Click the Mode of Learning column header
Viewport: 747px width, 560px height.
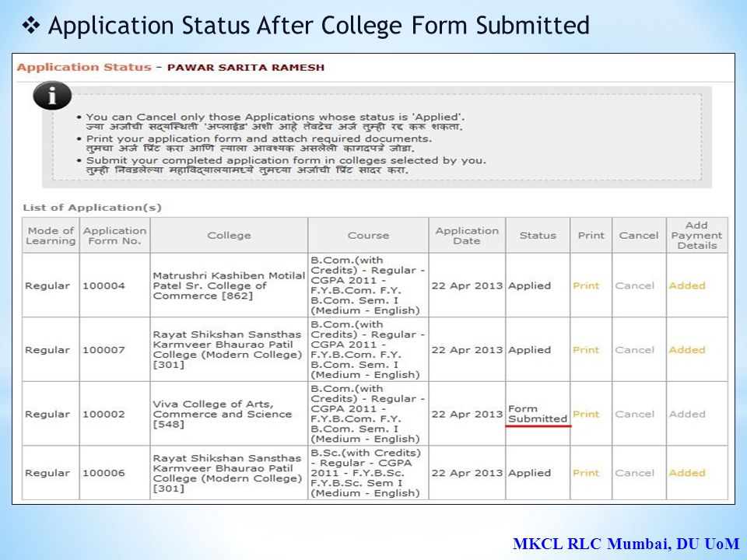point(51,235)
